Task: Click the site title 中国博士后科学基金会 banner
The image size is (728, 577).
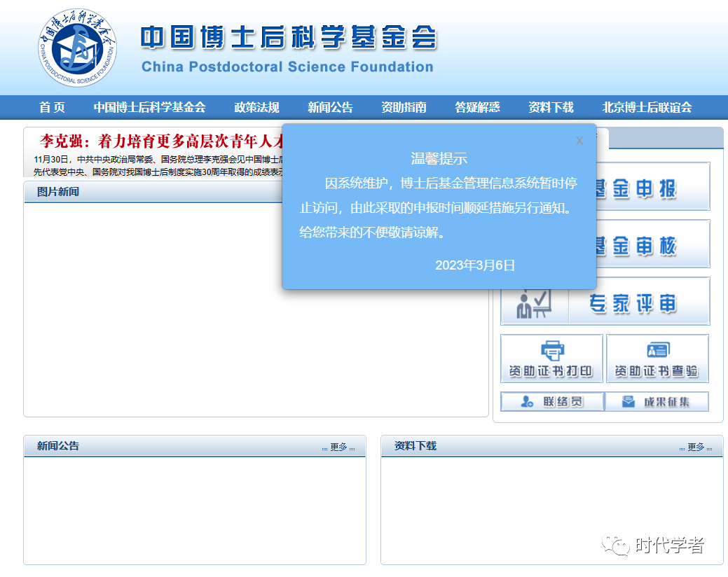Action: [288, 38]
